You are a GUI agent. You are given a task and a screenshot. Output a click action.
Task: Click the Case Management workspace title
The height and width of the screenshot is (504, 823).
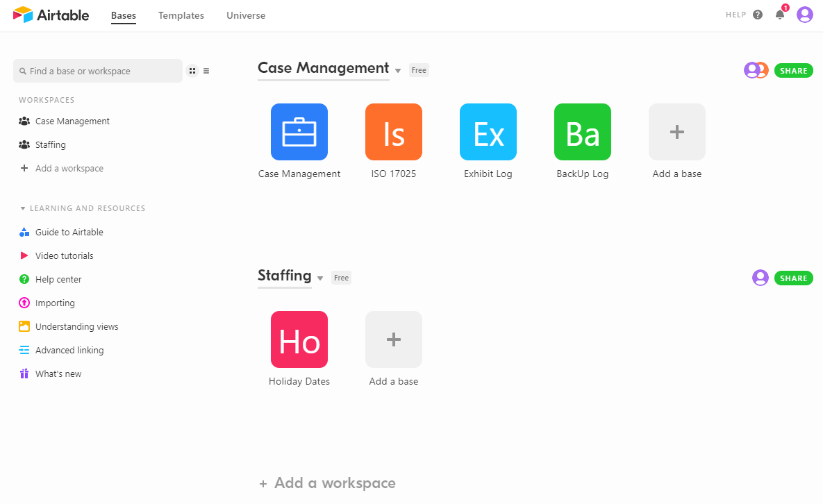324,68
